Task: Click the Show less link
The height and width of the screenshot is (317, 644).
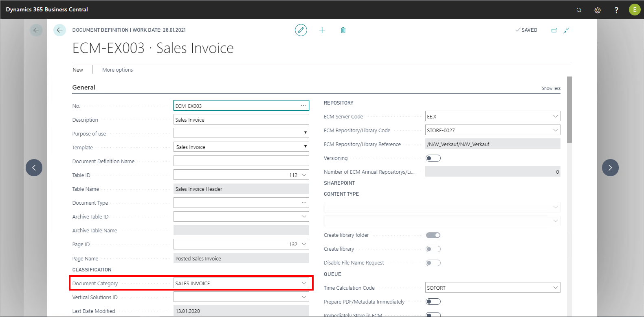Action: click(551, 88)
